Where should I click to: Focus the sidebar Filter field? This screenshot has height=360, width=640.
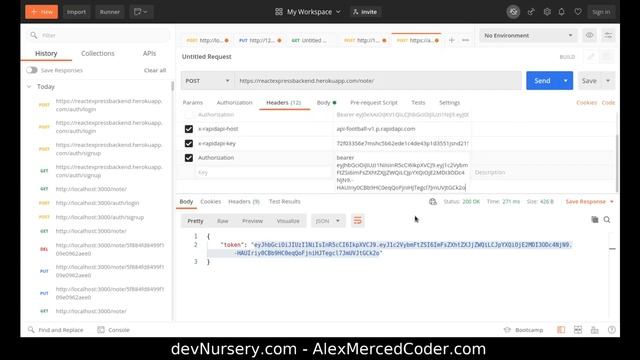(x=98, y=36)
